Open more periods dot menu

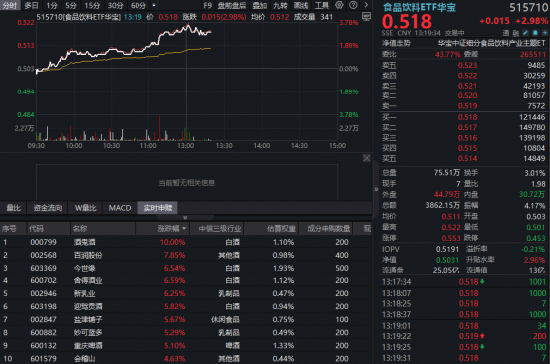point(154,5)
